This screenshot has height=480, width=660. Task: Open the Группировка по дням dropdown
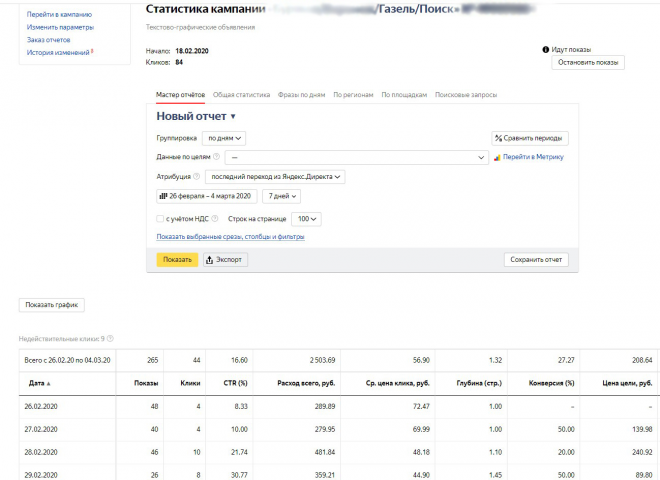tap(224, 138)
